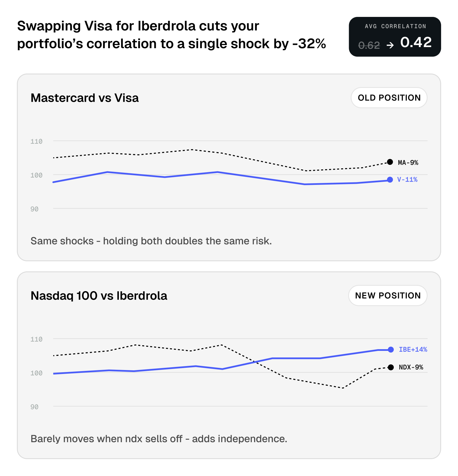Click the NEW POSITION badge

(388, 296)
